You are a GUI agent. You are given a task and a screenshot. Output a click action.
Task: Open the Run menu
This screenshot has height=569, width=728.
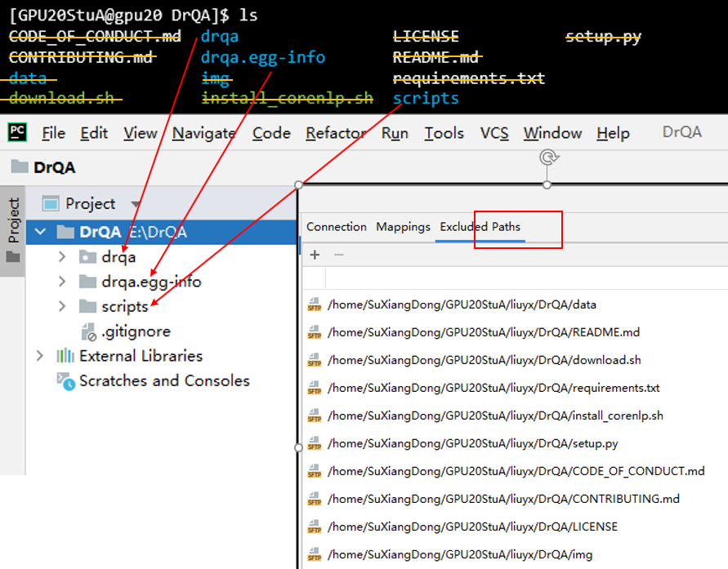tap(395, 134)
